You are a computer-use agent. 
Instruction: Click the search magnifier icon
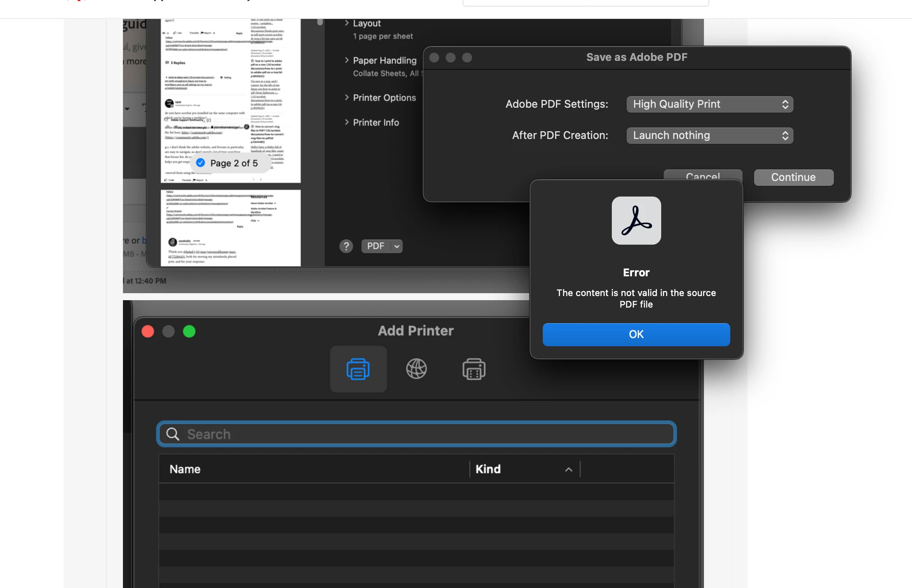click(x=173, y=434)
